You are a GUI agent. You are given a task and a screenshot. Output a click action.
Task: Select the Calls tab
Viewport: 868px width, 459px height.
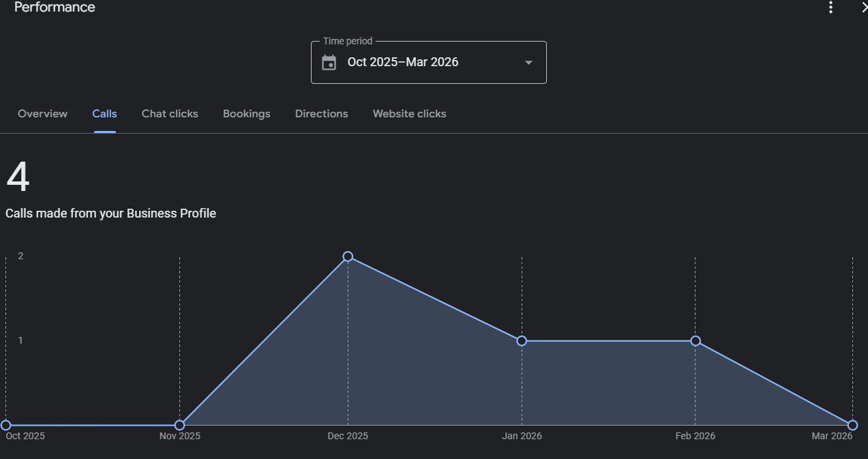click(x=104, y=114)
